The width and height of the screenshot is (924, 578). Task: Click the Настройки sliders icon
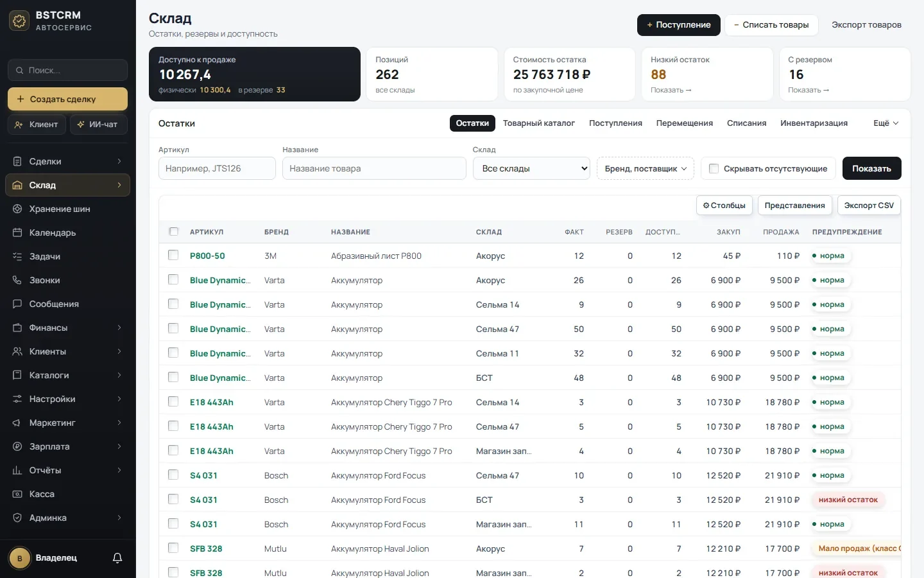click(17, 399)
